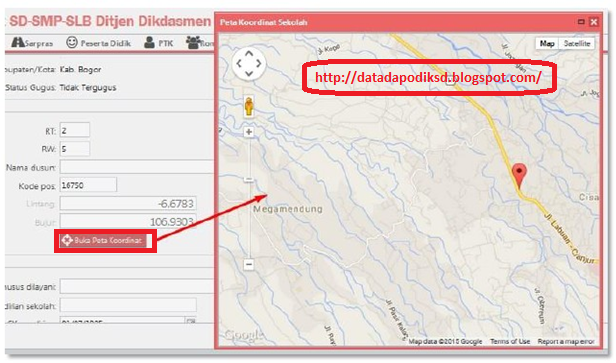This screenshot has width=616, height=363.
Task: Click the RW input field
Action: click(x=75, y=149)
